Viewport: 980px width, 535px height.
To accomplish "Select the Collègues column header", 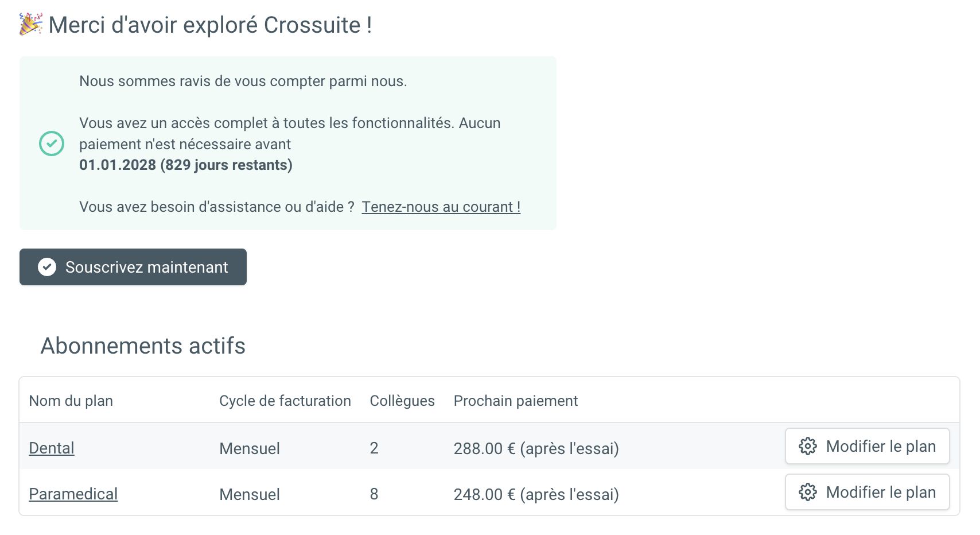I will coord(402,401).
